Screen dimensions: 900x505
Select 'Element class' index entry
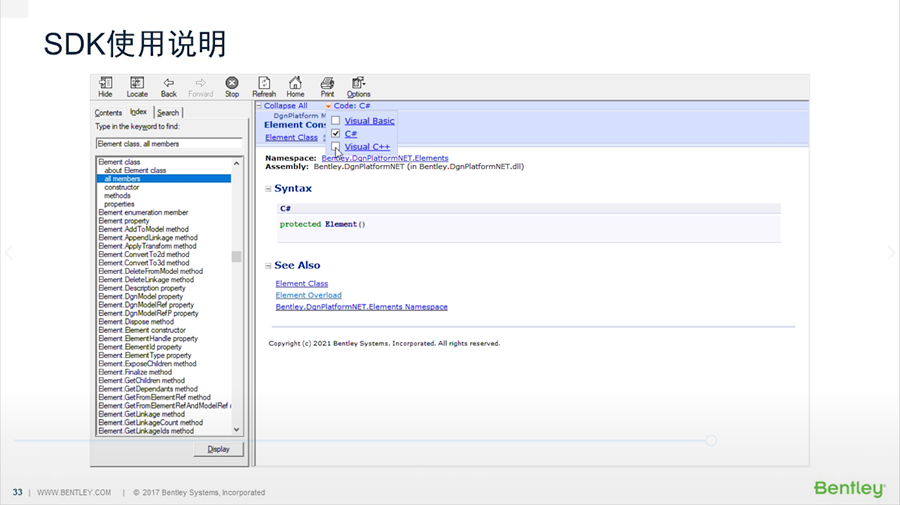tap(119, 162)
